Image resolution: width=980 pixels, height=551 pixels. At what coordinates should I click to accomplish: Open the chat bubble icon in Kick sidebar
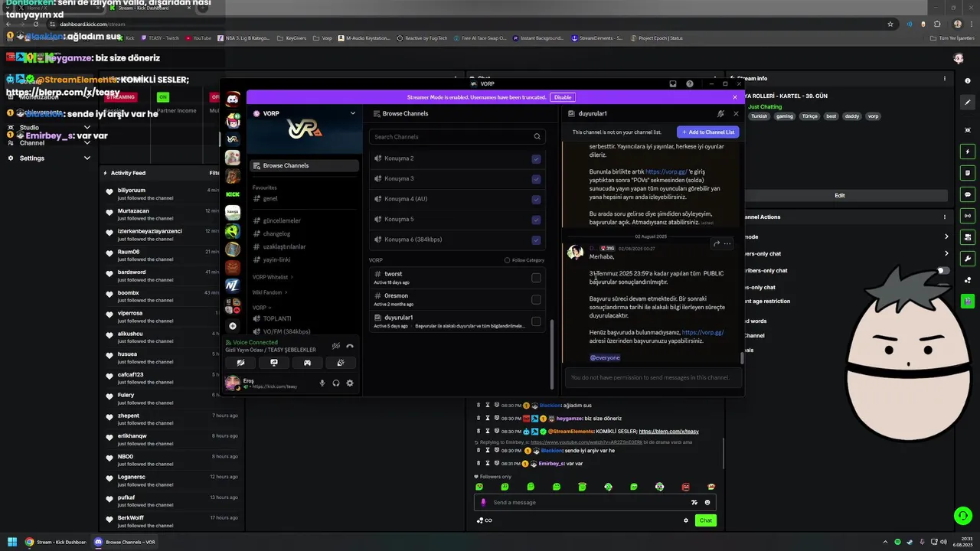pos(969,194)
